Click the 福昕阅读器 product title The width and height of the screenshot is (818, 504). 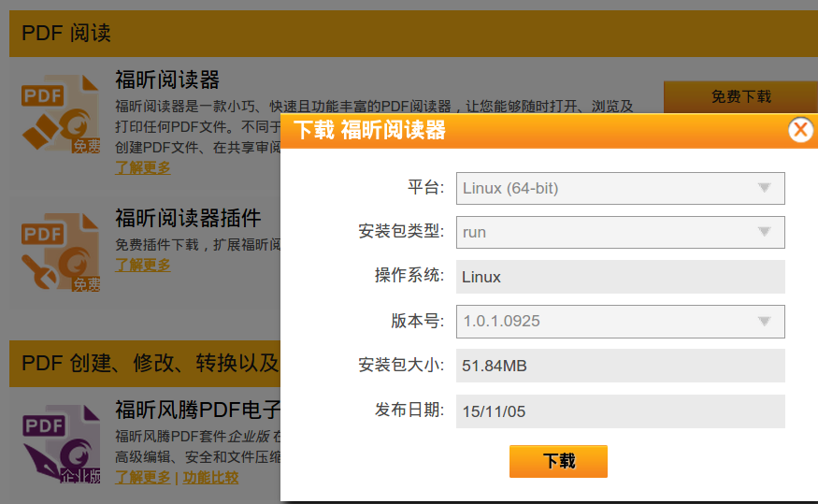pos(167,79)
